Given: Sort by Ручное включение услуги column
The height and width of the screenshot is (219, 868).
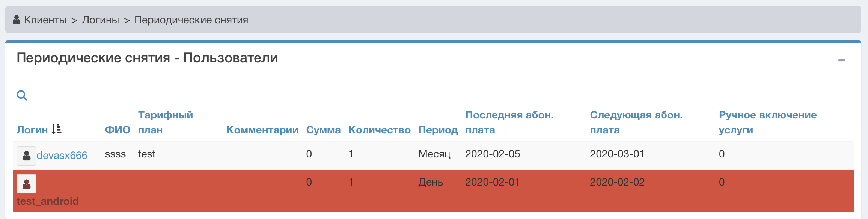Looking at the screenshot, I should 767,122.
